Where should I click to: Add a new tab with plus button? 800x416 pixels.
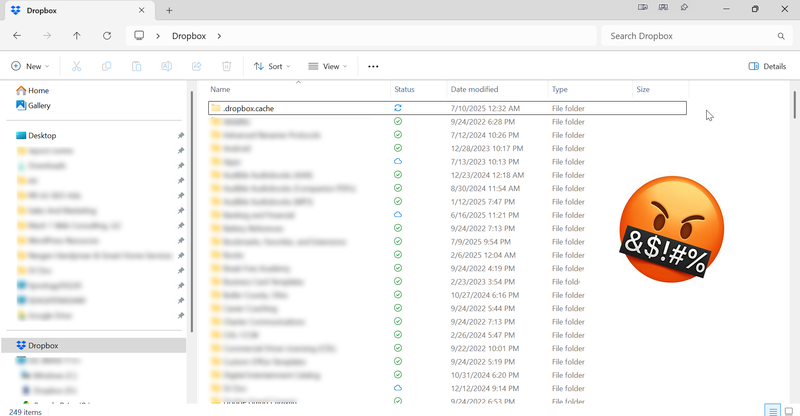click(x=169, y=9)
